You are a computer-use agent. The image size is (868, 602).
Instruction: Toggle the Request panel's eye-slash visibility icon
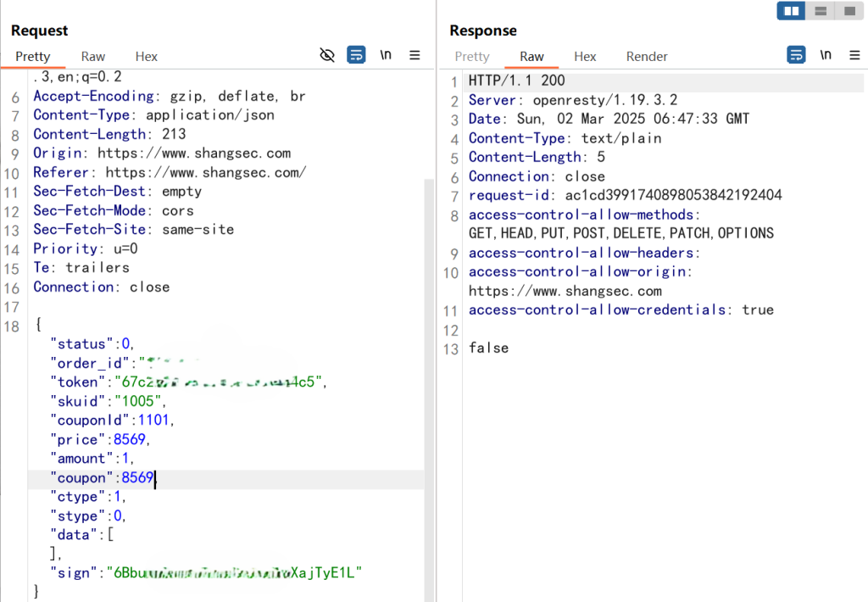pyautogui.click(x=327, y=55)
